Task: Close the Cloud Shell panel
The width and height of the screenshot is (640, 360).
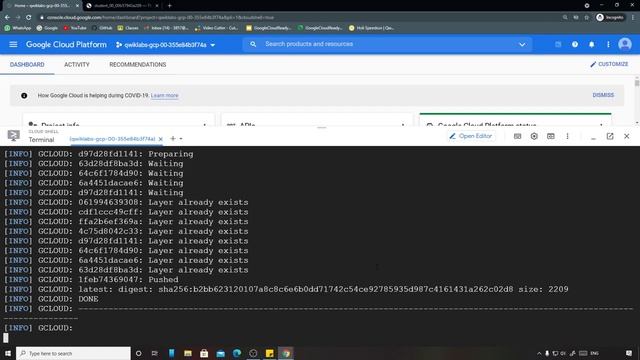Action: tap(627, 136)
